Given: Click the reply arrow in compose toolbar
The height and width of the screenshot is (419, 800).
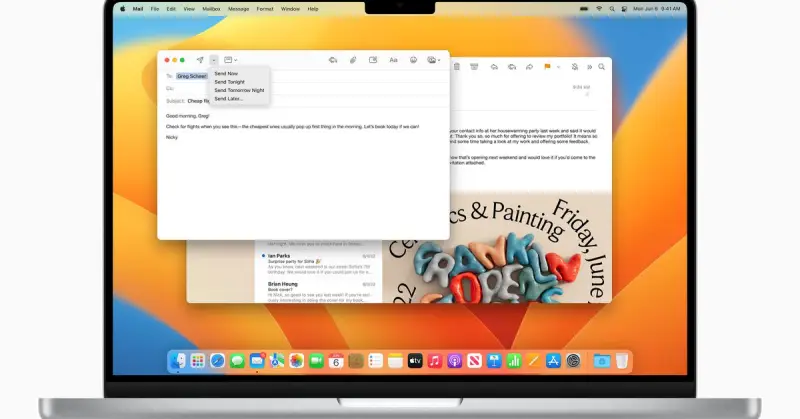Looking at the screenshot, I should [332, 60].
